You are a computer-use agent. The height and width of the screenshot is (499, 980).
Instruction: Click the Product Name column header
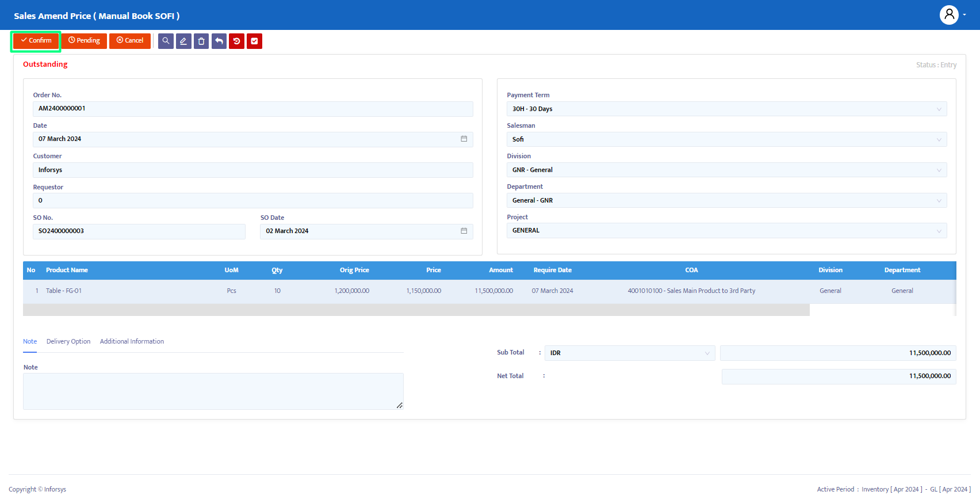pyautogui.click(x=67, y=270)
